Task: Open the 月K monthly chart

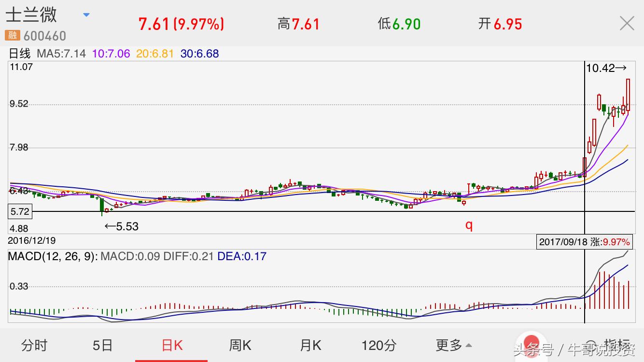Action: [x=310, y=345]
